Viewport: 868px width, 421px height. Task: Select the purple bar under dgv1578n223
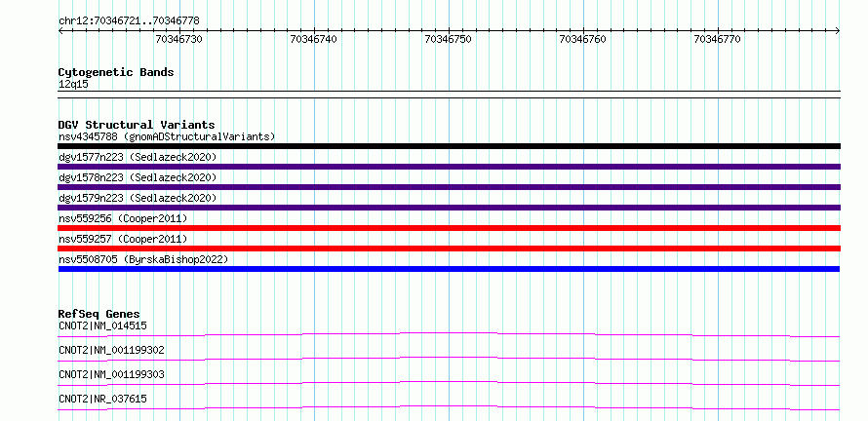(x=449, y=187)
